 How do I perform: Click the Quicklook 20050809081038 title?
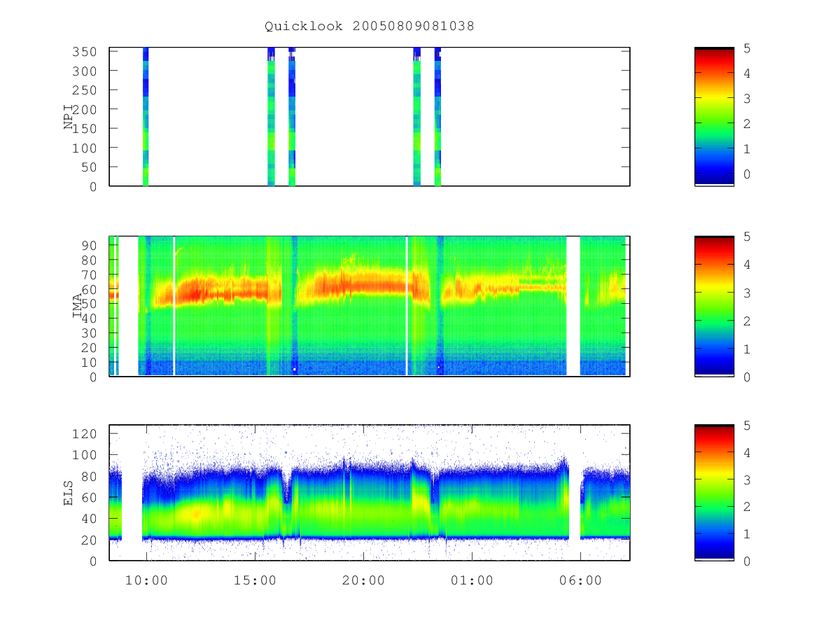(x=370, y=27)
